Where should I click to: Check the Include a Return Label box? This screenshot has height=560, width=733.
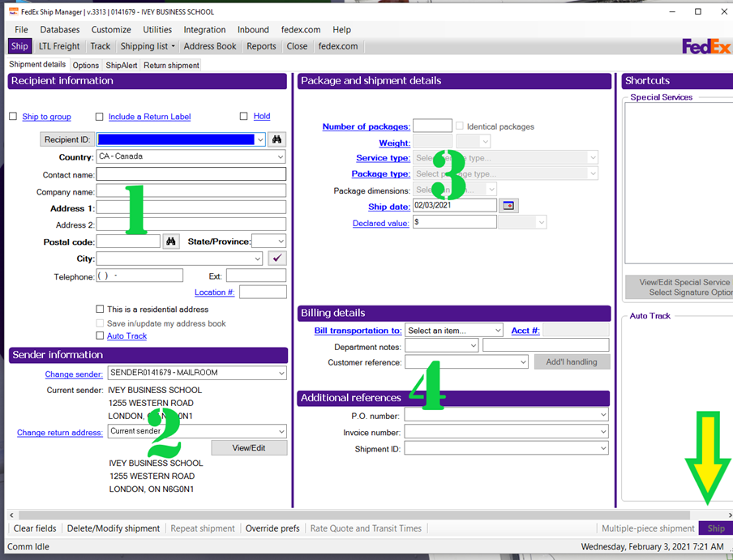coord(99,117)
